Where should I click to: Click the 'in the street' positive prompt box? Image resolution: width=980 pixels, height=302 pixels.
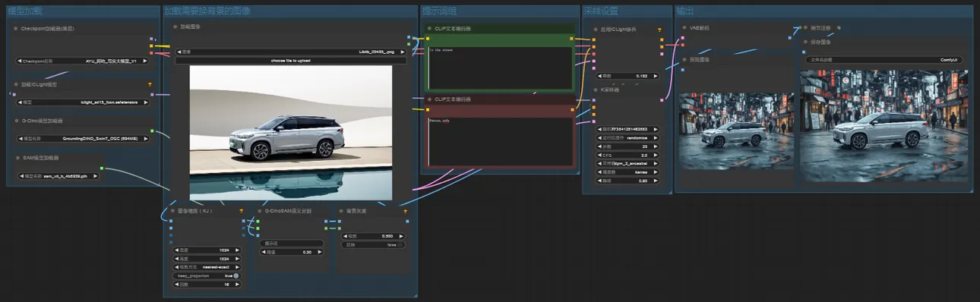tap(500, 68)
